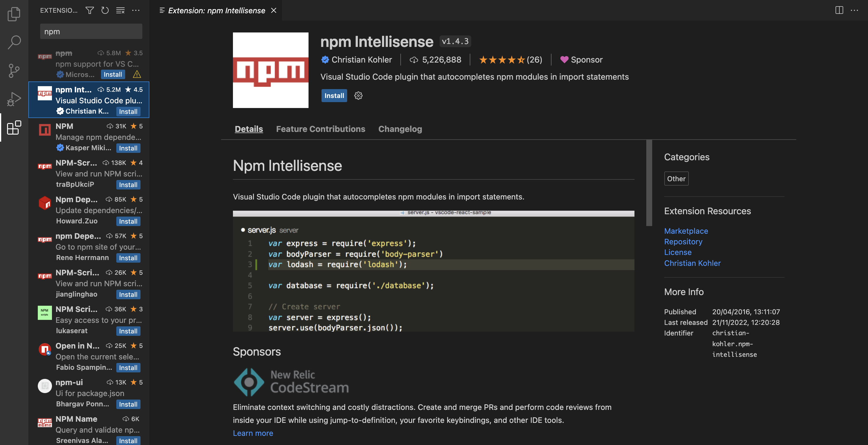Refresh the extensions list
Image resolution: width=868 pixels, height=445 pixels.
105,10
